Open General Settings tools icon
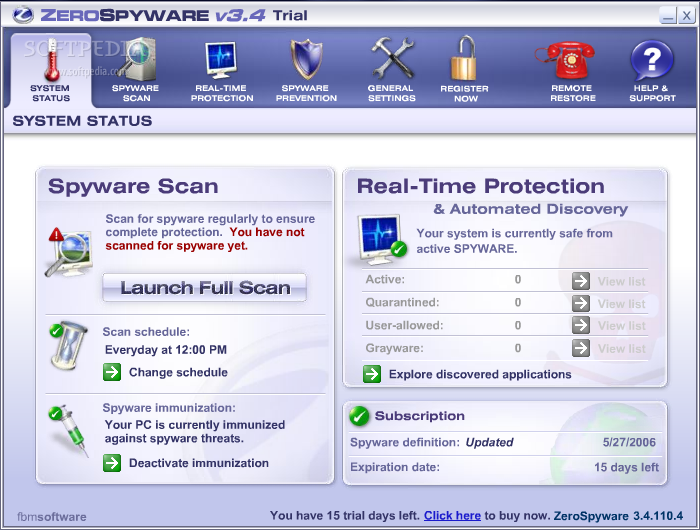 coord(392,59)
